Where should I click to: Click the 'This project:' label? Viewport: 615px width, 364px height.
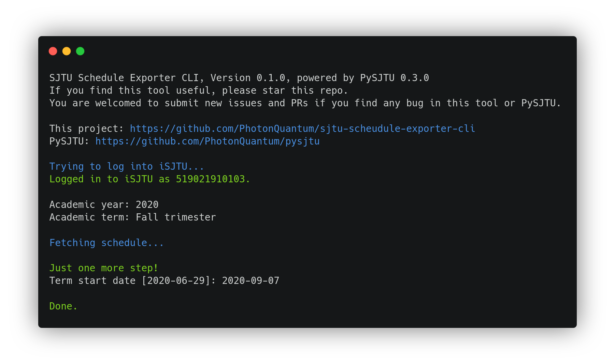click(x=86, y=128)
